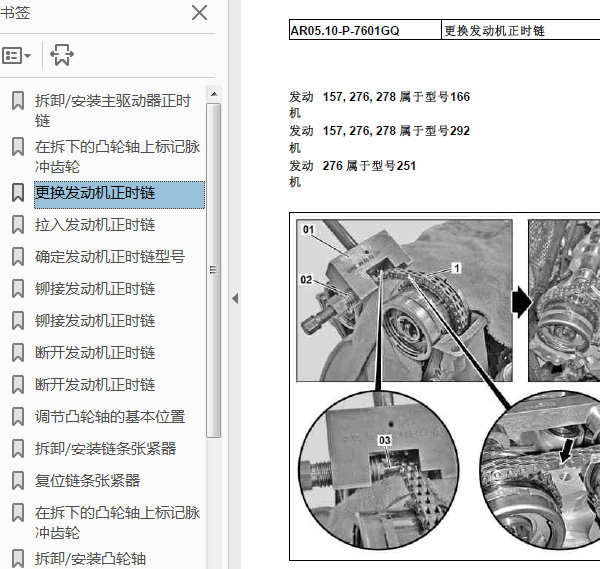The width and height of the screenshot is (600, 569).
Task: Click circular detail image with black arrow
Action: click(x=541, y=471)
